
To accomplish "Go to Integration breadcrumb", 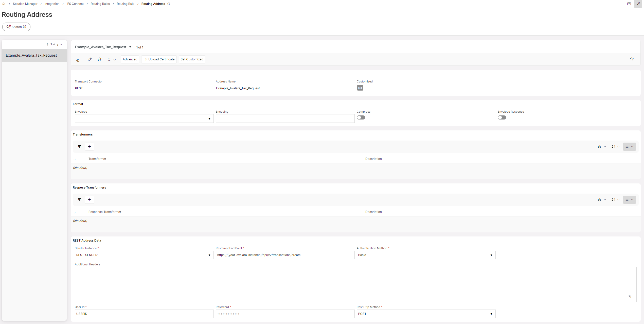I will [x=52, y=4].
